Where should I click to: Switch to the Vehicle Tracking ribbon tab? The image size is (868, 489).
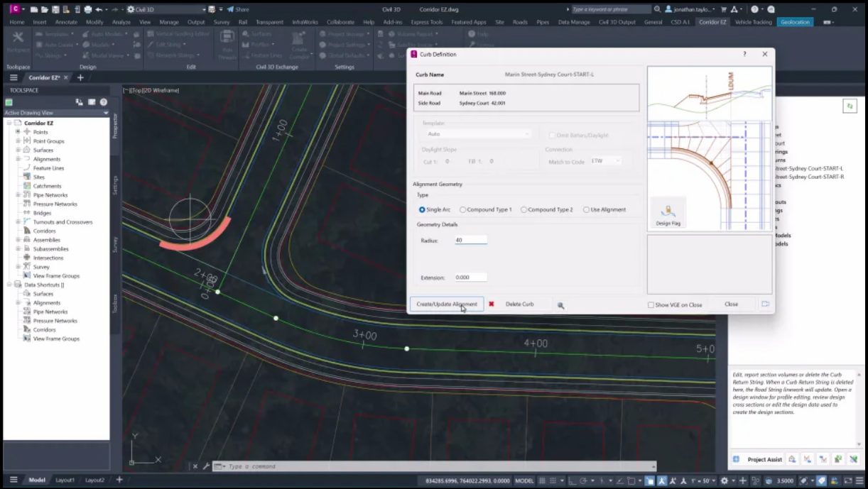(x=753, y=22)
